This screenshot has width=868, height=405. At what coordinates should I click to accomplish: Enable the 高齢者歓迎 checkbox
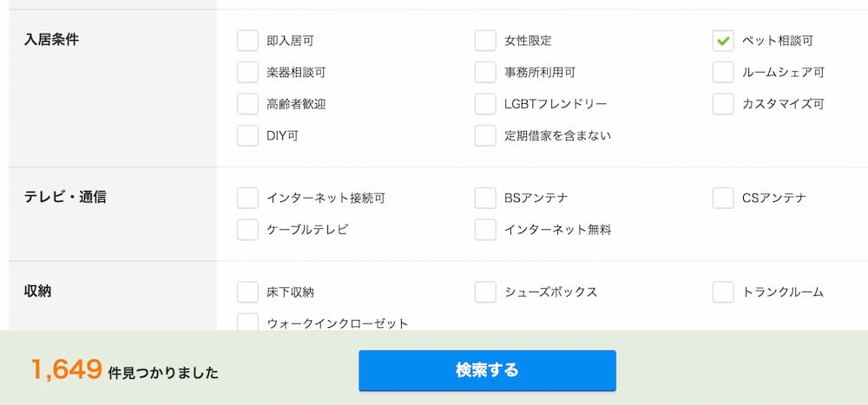point(247,104)
